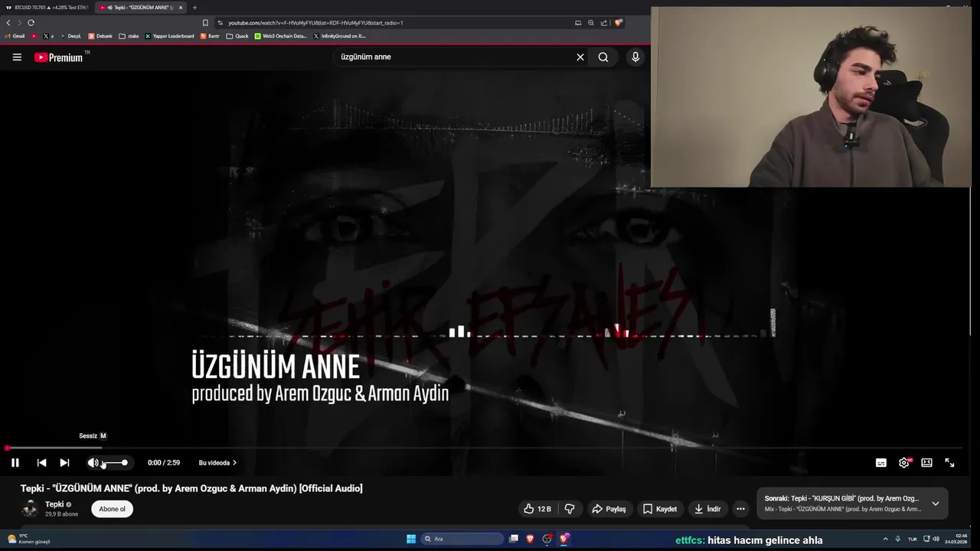Open Gmail bookmark

tap(15, 36)
